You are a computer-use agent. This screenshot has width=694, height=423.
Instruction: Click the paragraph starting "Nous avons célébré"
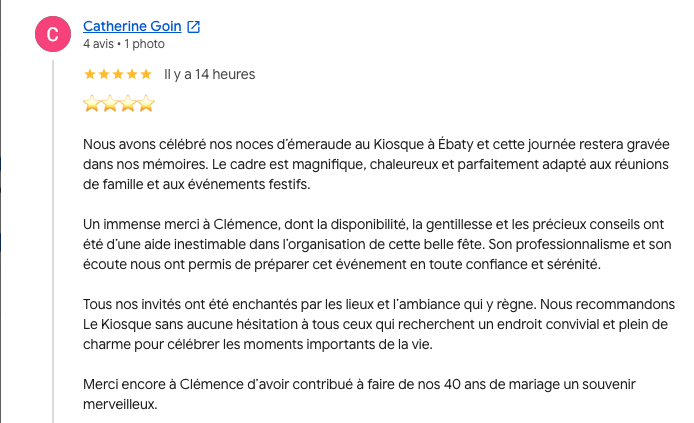pos(376,164)
